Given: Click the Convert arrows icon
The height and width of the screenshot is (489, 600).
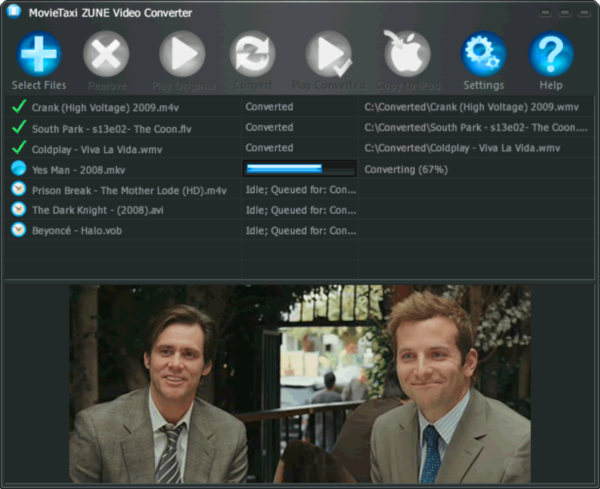Looking at the screenshot, I should pyautogui.click(x=252, y=54).
